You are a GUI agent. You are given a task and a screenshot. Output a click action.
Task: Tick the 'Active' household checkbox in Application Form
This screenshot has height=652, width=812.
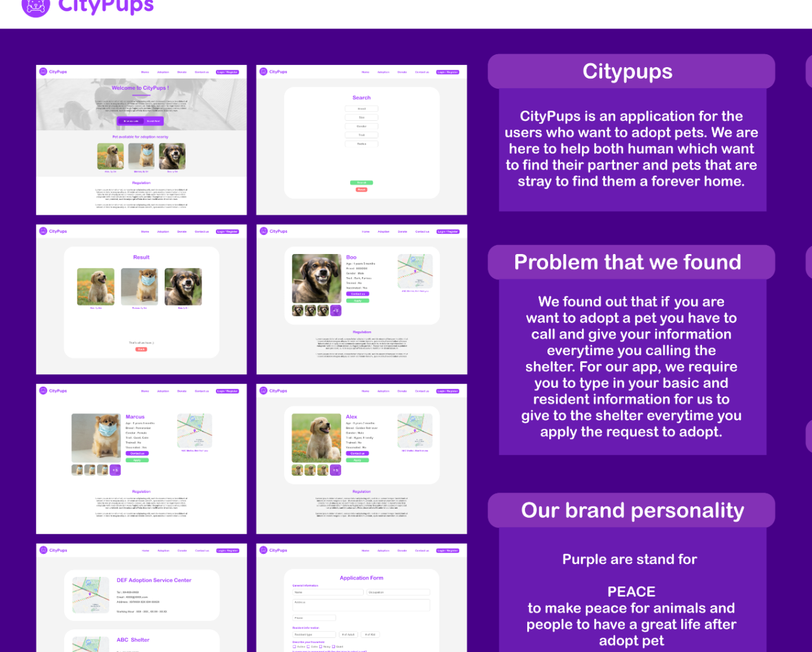tap(294, 647)
